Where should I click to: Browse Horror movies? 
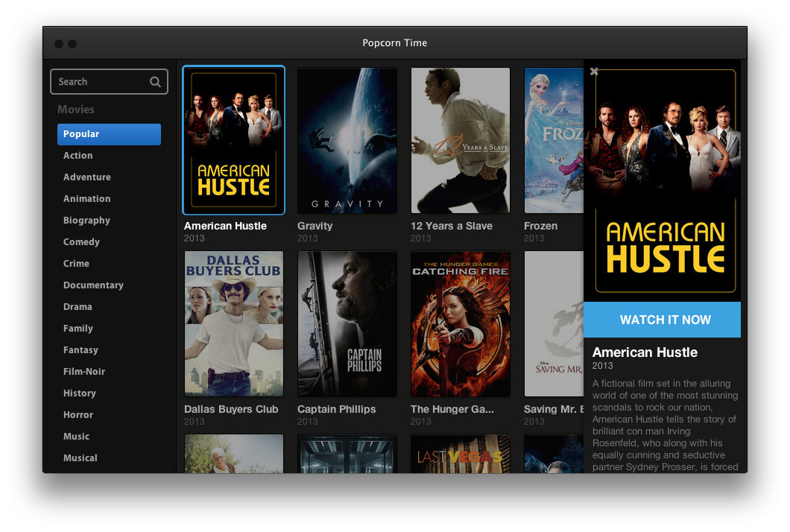coord(78,415)
